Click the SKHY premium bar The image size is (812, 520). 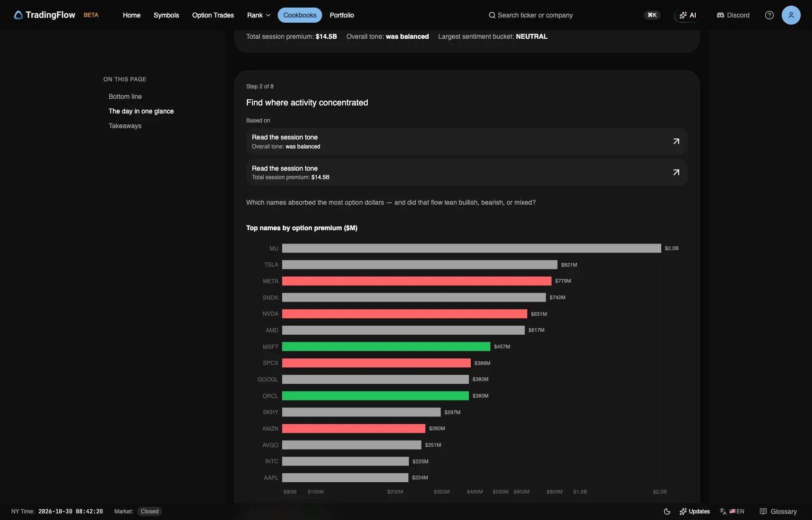[x=362, y=412]
